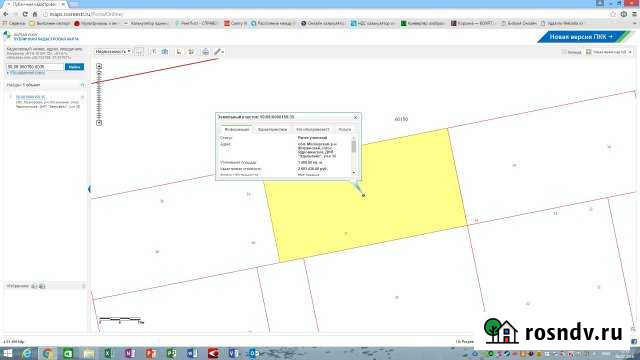
Task: Click the Windows Start button
Action: pos(7,353)
